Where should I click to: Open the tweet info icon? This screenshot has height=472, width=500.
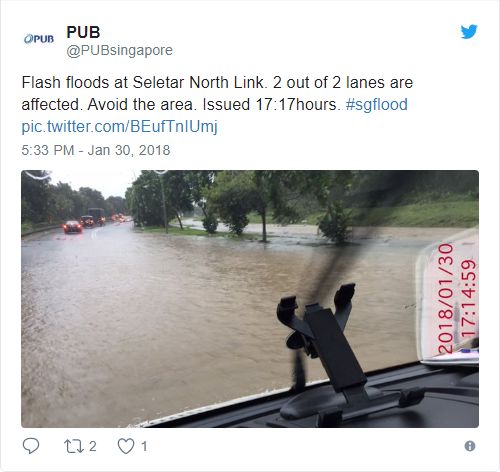pyautogui.click(x=470, y=446)
